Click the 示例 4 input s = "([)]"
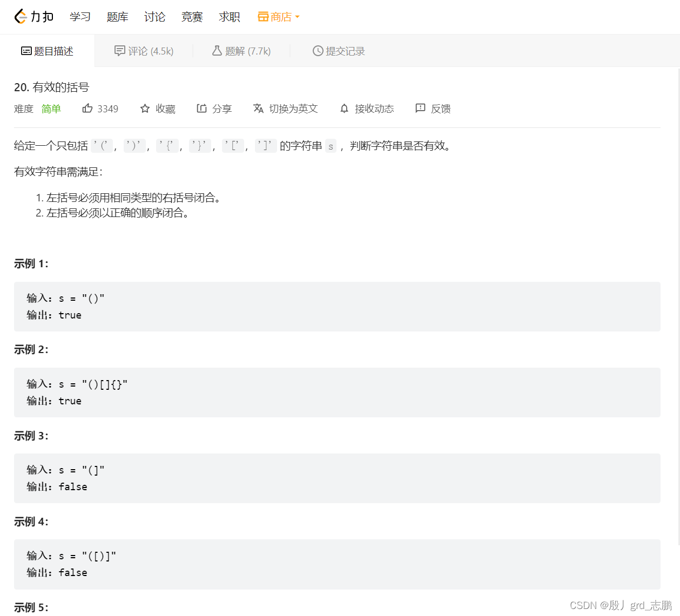 (71, 556)
